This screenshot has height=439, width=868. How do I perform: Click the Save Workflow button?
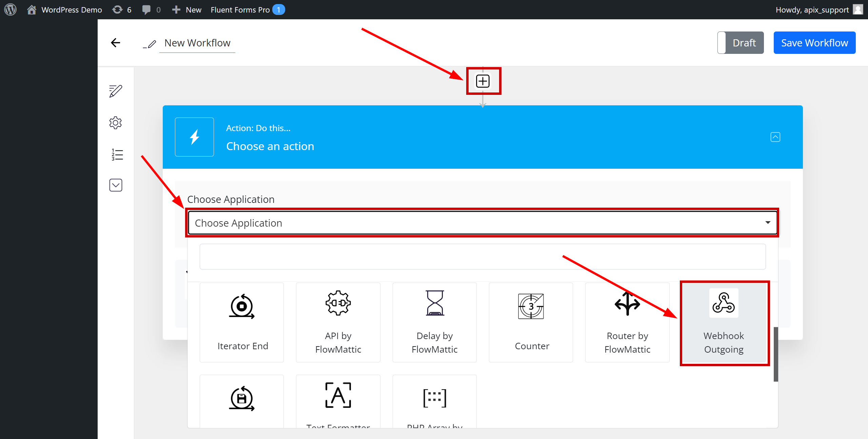[x=814, y=43]
